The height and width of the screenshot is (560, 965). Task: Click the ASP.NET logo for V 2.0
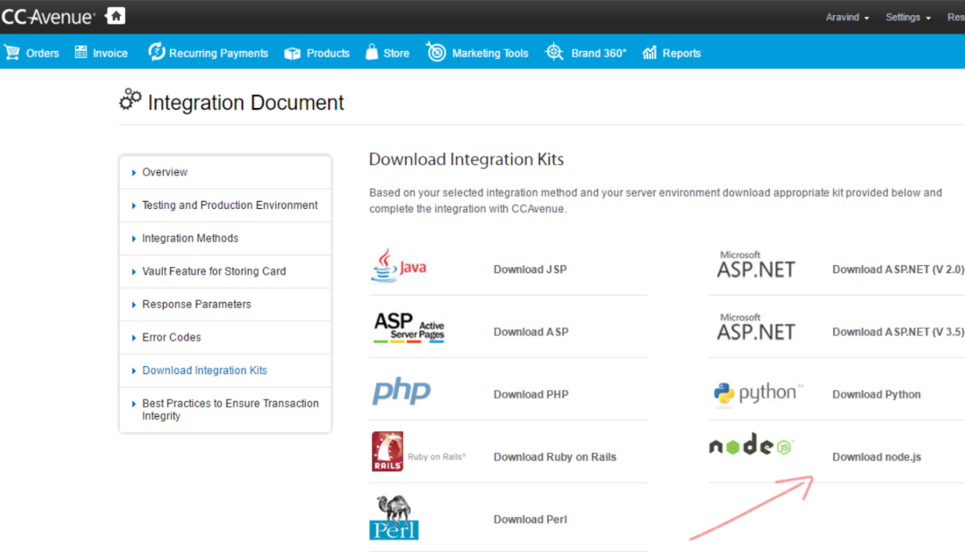756,265
